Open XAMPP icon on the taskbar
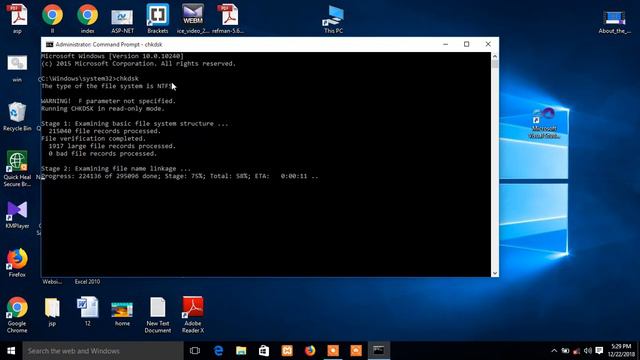The height and width of the screenshot is (360, 640). coord(287,351)
